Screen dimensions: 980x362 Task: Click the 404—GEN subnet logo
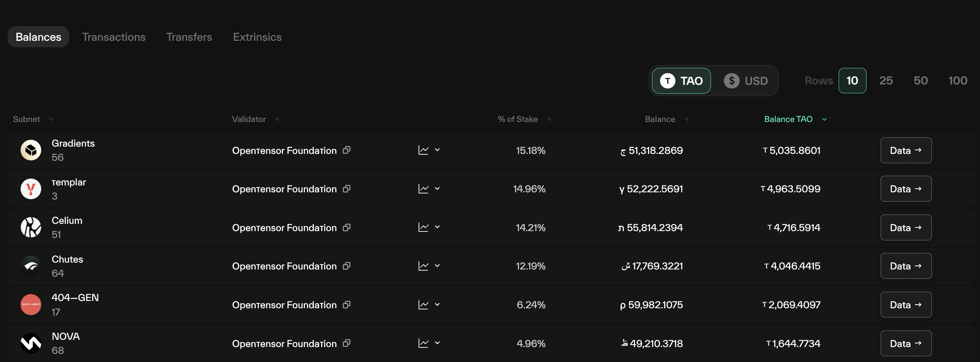31,305
